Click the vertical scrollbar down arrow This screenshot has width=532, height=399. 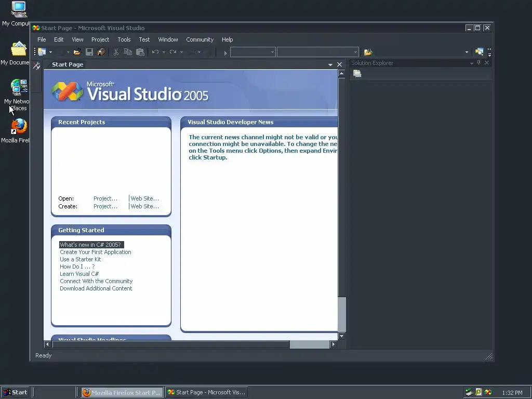tap(342, 336)
